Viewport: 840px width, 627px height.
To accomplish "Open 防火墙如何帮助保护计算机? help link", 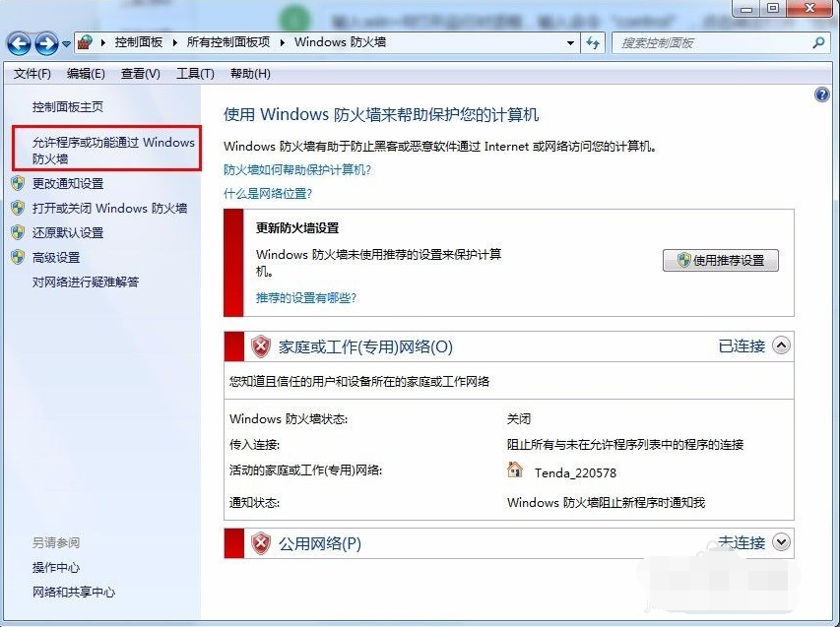I will pos(297,169).
